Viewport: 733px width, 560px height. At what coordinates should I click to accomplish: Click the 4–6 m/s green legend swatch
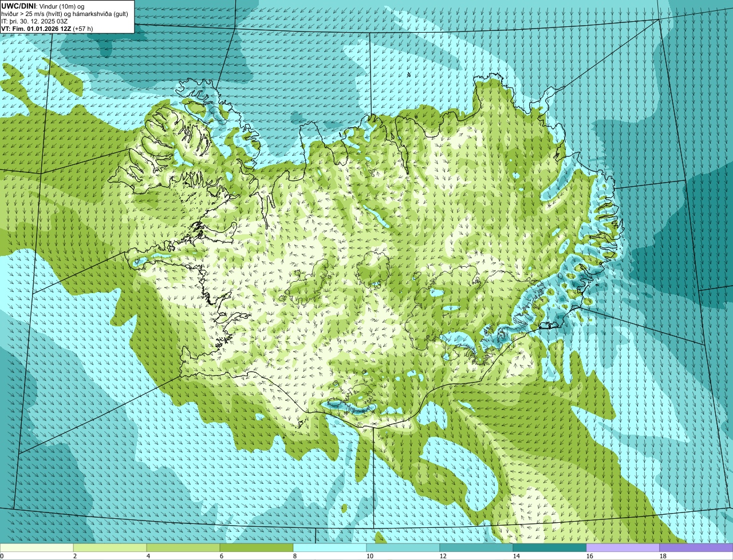coord(183,547)
